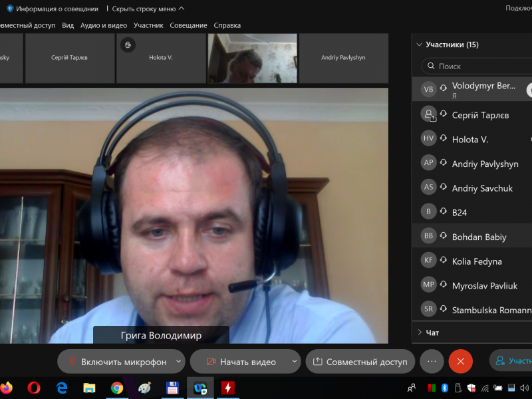The image size is (532, 399).
Task: Open Firefox from the taskbar
Action: [6, 387]
